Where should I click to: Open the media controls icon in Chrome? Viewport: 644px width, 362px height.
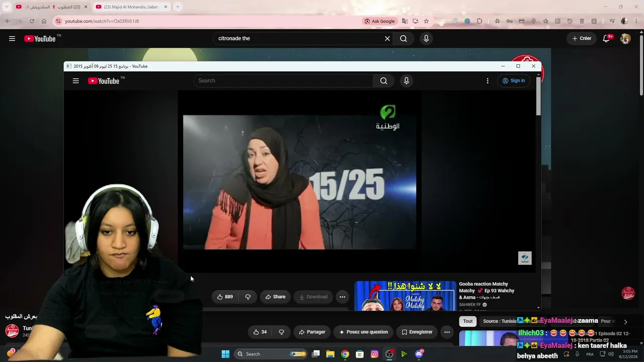click(612, 21)
